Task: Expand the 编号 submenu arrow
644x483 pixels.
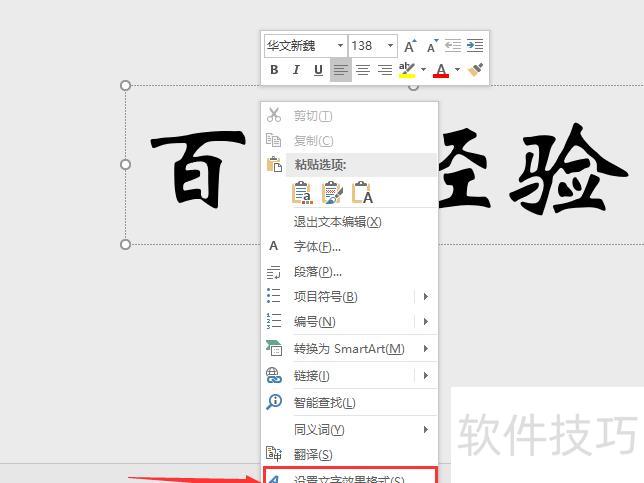Action: coord(426,321)
